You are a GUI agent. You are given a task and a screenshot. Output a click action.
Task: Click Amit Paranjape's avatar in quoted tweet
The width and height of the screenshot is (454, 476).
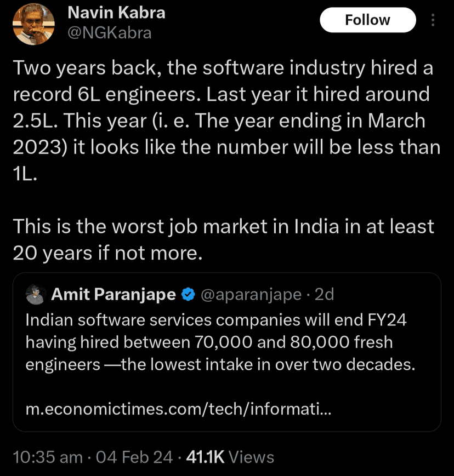[36, 294]
